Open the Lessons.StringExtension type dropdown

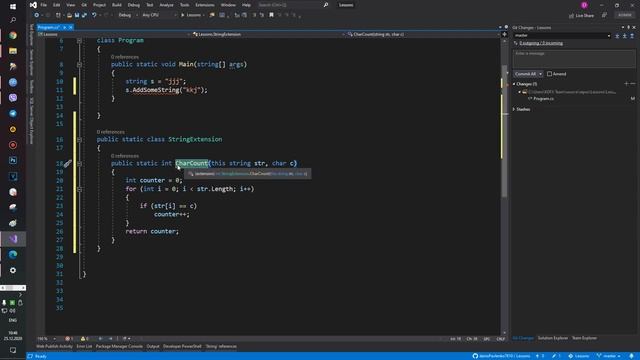coord(267,34)
